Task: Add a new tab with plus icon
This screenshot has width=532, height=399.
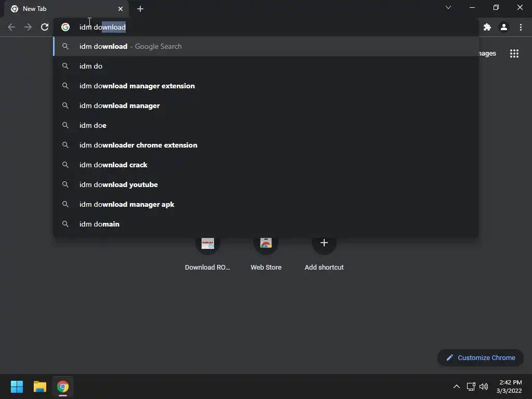Action: [140, 9]
